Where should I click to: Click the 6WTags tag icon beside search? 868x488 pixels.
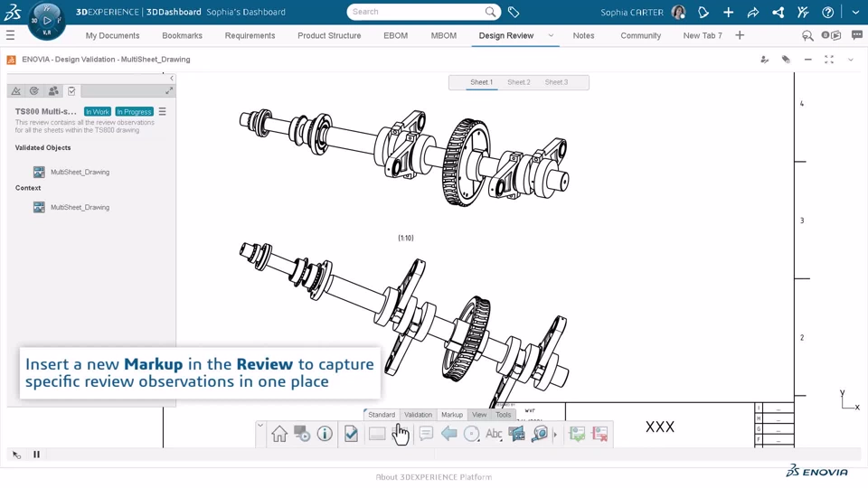coord(514,12)
